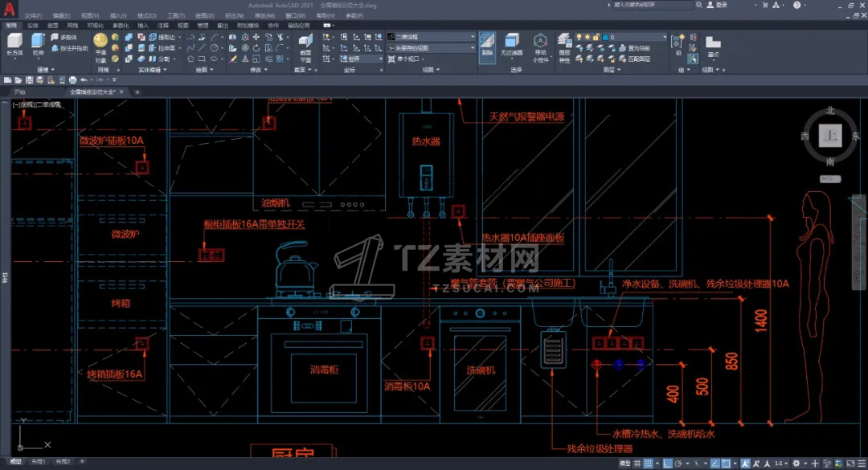Click the 匹配图层 match layer button

[x=634, y=59]
